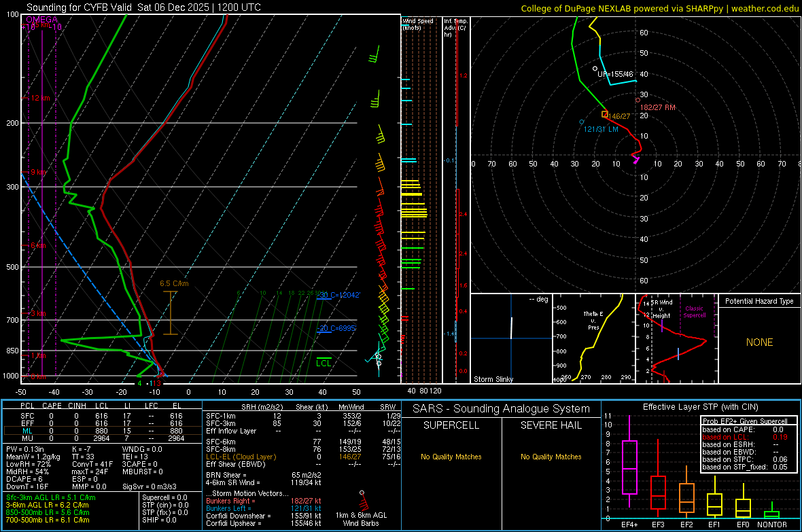Screen dimensions: 802x532
Task: Click the Bunkers Left blue circle on hodograph
Action: (x=582, y=122)
